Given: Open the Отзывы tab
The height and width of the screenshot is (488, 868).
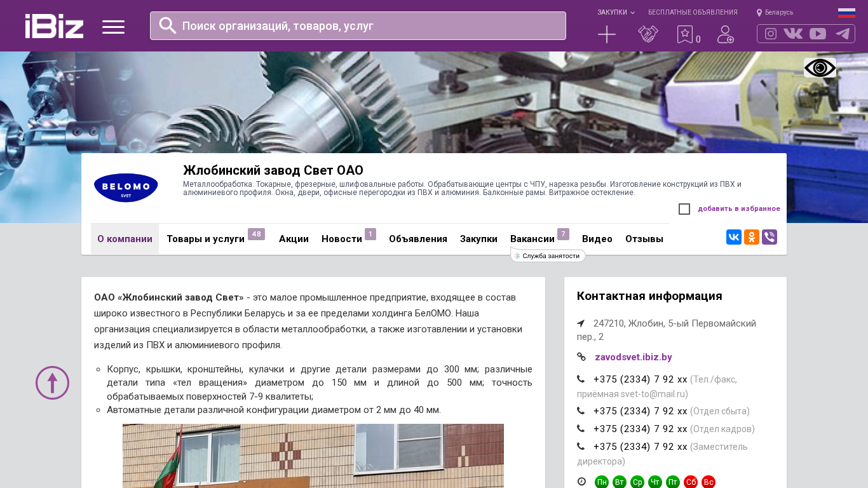Looking at the screenshot, I should tap(644, 239).
